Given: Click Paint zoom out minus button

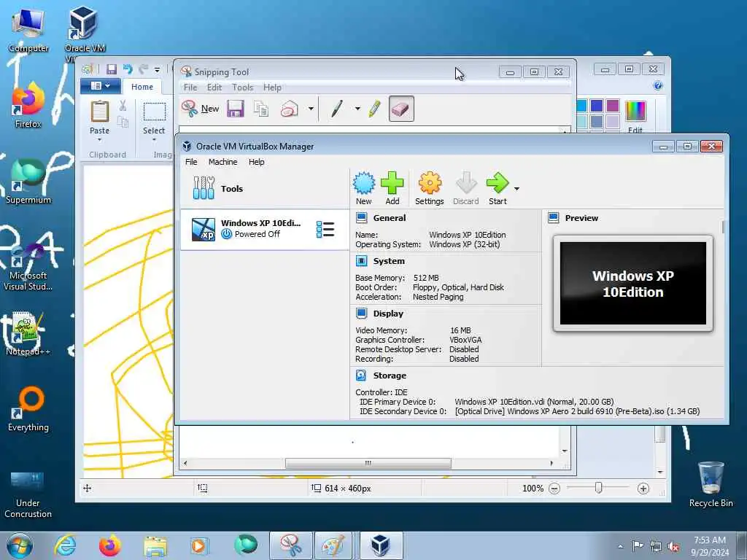Looking at the screenshot, I should pyautogui.click(x=554, y=488).
